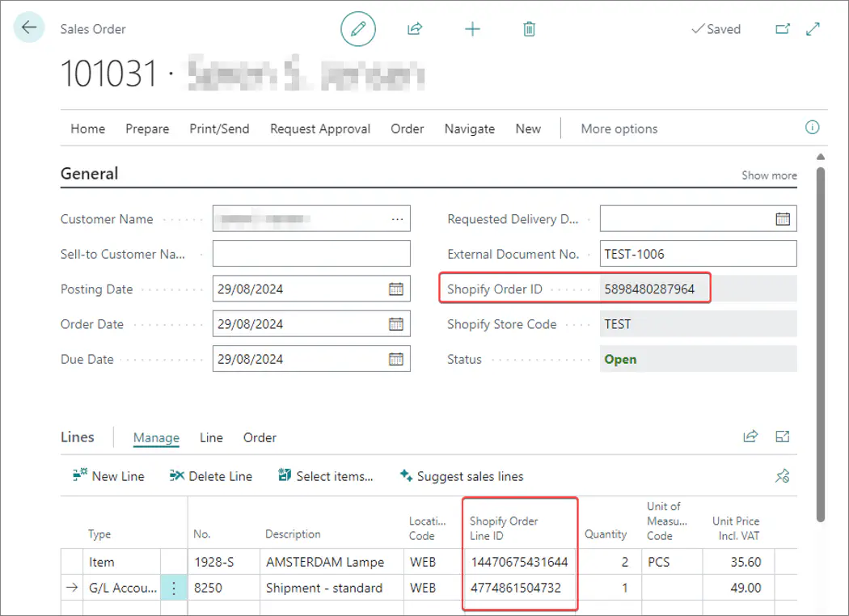Share the Lines section icon

click(750, 437)
